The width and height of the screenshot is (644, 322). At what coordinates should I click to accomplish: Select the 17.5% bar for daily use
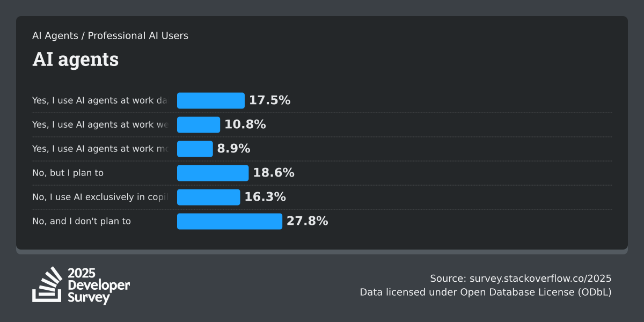coord(211,100)
